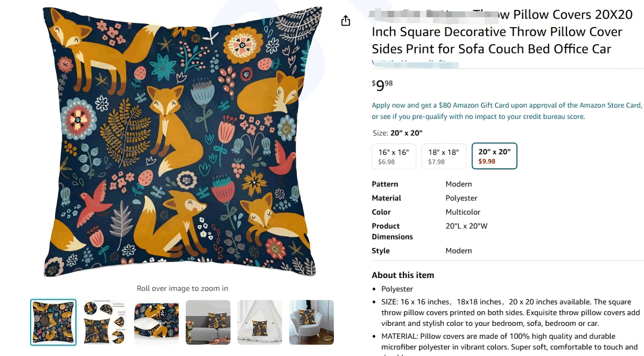The image size is (644, 356).
Task: Select the 16" x 16" size option
Action: 394,156
